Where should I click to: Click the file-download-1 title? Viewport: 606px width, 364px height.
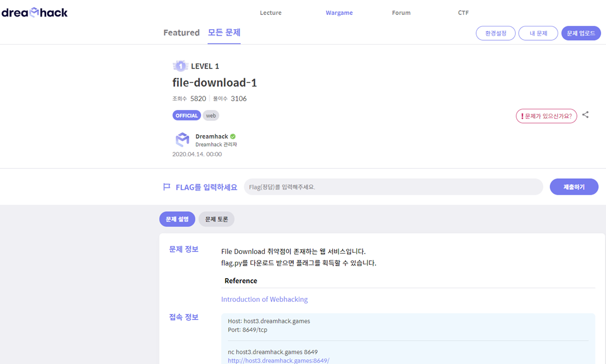click(214, 82)
